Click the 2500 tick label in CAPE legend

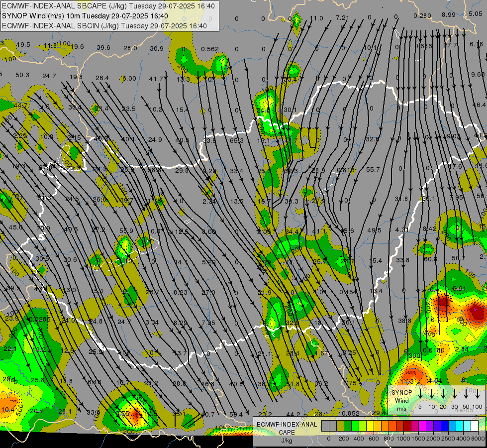448,439
